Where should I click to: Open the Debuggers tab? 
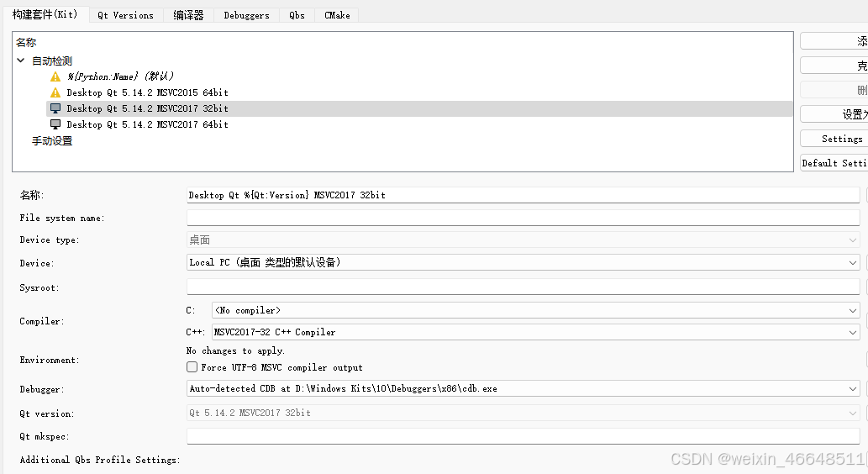pos(246,15)
